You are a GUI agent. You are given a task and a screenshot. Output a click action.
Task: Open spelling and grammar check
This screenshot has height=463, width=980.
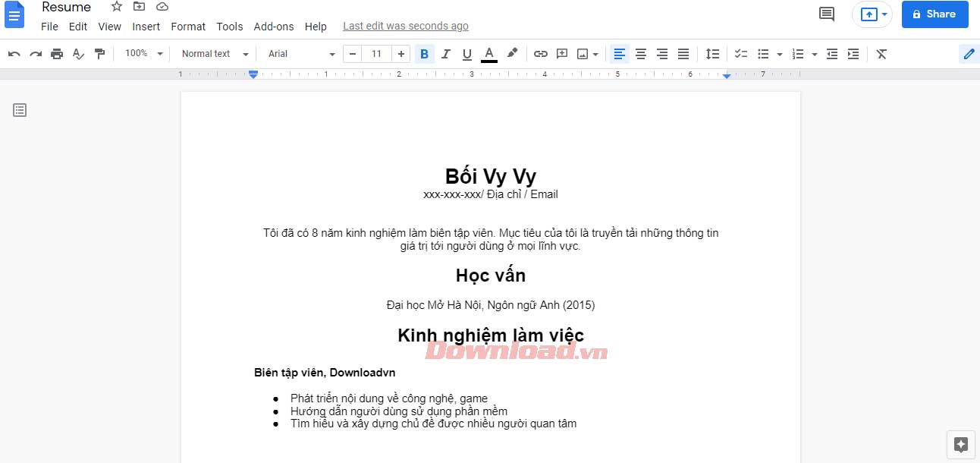pyautogui.click(x=78, y=53)
